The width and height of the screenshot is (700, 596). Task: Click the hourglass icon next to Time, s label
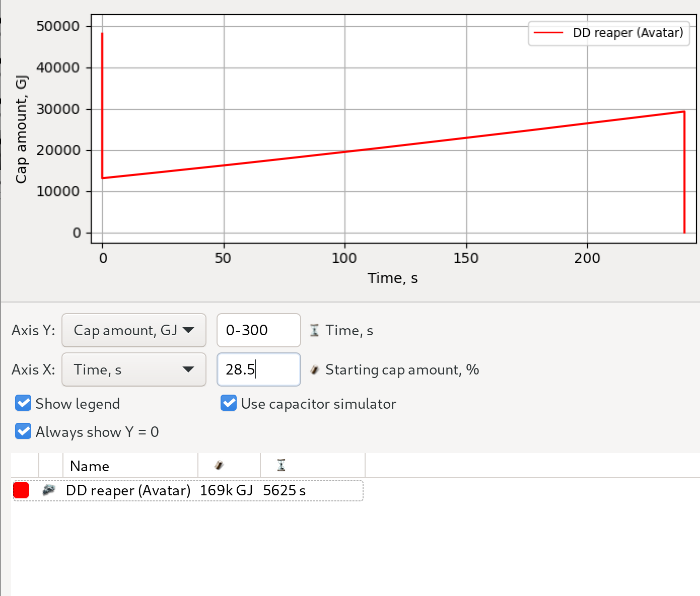click(x=315, y=330)
